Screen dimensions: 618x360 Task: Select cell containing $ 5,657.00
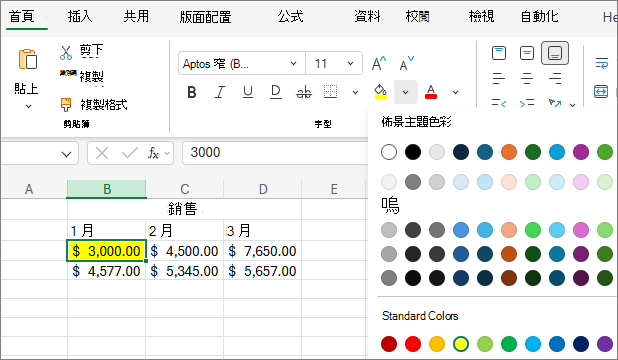262,271
